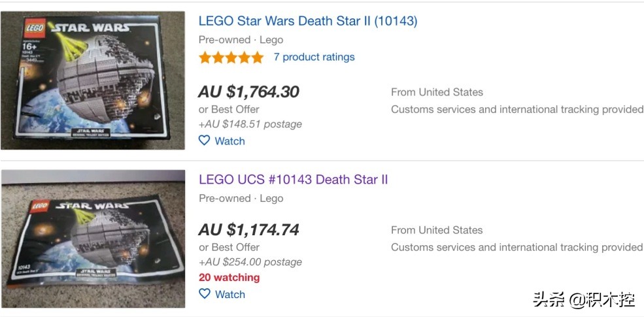This screenshot has width=644, height=317.
Task: Click the Pre-owned · Lego text under the UCS #10143 title
Action: 241,198
